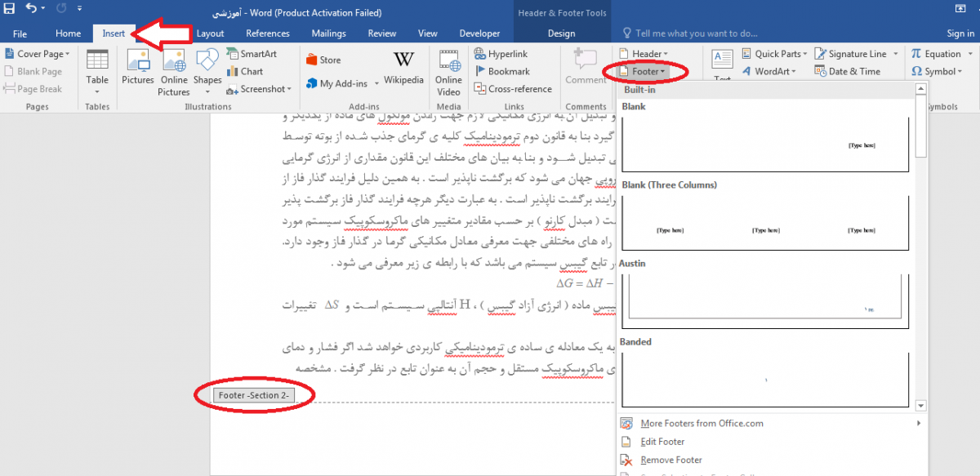
Task: Switch to the References tab
Action: click(268, 33)
